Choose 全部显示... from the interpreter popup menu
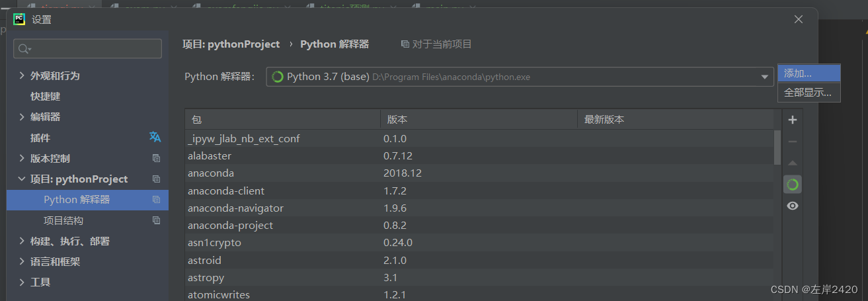Image resolution: width=868 pixels, height=301 pixels. click(809, 93)
